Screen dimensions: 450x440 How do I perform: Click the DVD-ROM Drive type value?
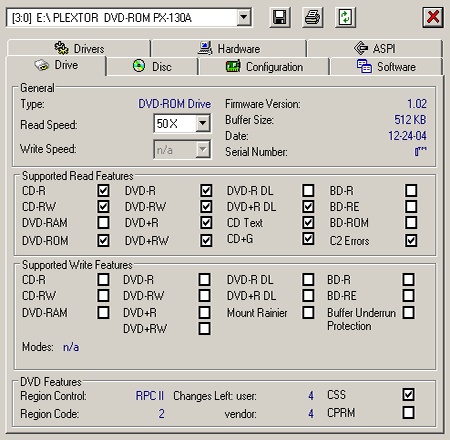(175, 104)
